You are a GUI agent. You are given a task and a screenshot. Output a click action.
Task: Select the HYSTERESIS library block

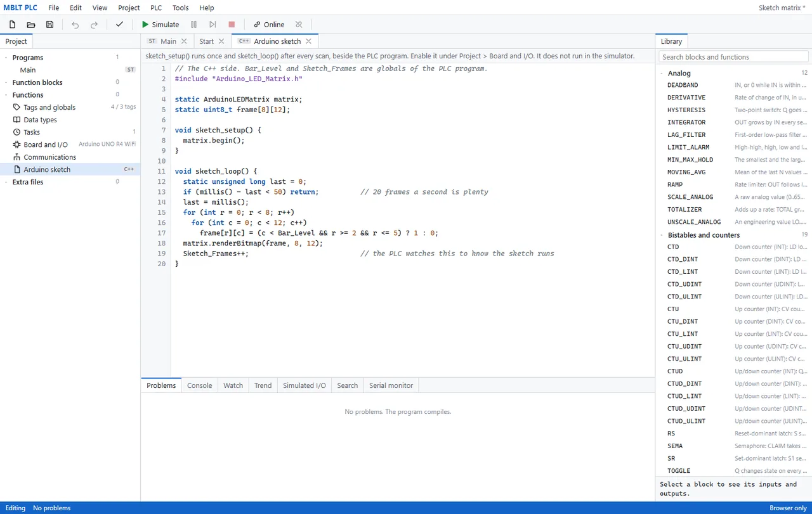(x=733, y=110)
